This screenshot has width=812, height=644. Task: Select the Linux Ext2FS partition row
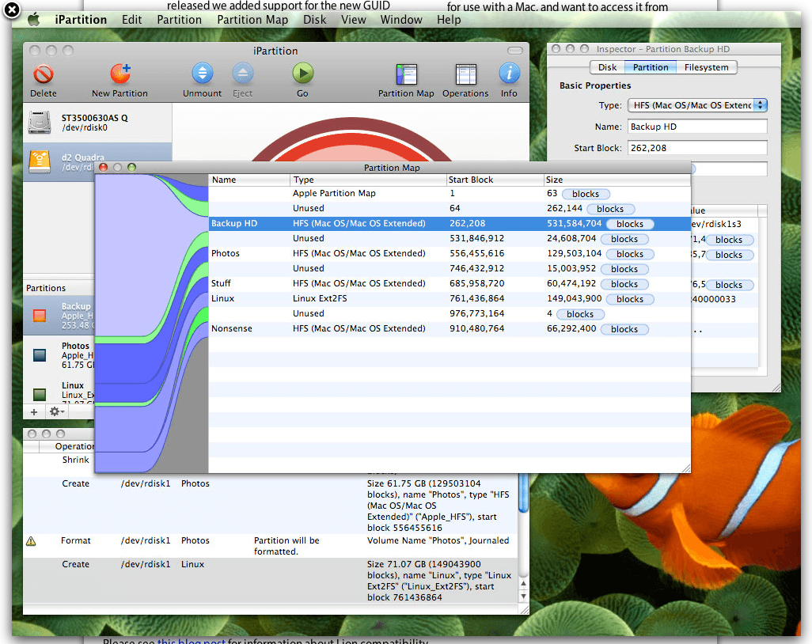point(450,299)
